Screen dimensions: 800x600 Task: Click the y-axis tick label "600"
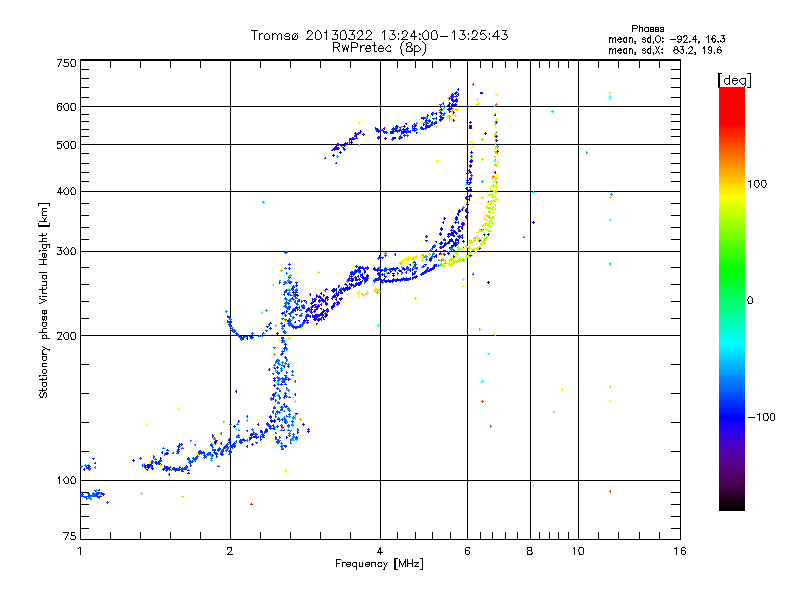point(67,107)
